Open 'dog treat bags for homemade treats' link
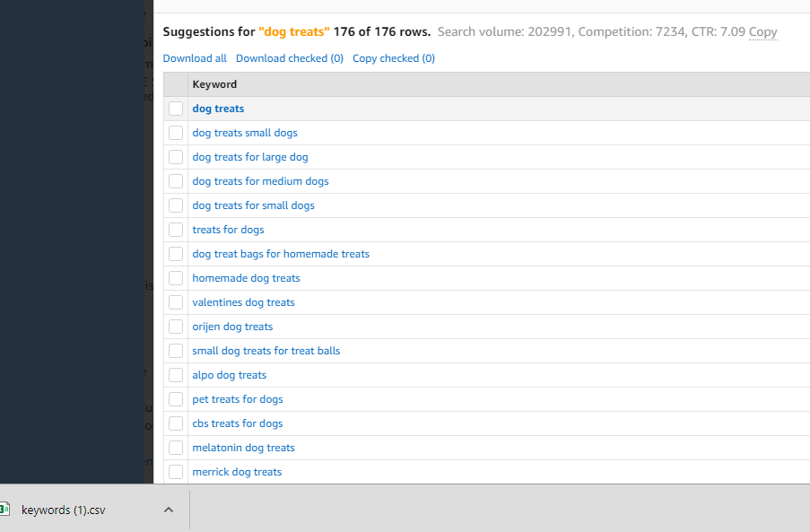Viewport: 810px width, 532px height. [281, 254]
